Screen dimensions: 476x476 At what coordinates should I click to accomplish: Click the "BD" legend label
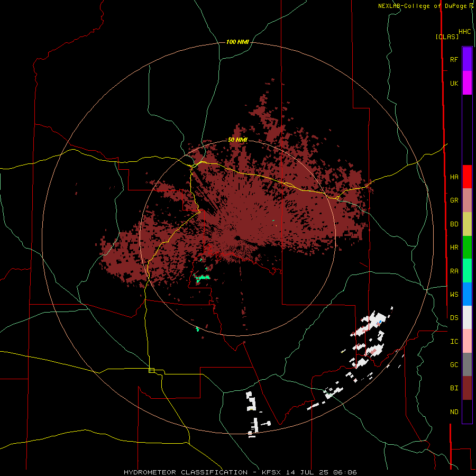pyautogui.click(x=454, y=224)
